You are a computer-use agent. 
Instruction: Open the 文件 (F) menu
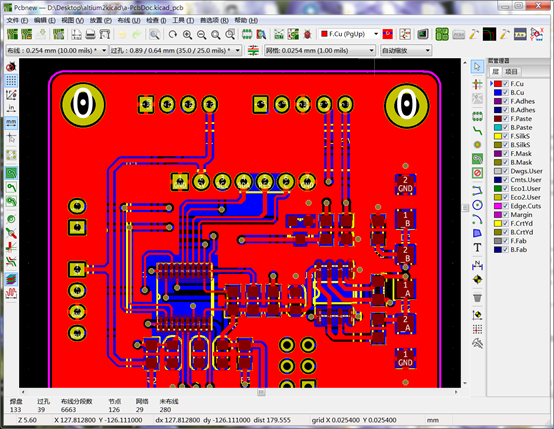(17, 20)
